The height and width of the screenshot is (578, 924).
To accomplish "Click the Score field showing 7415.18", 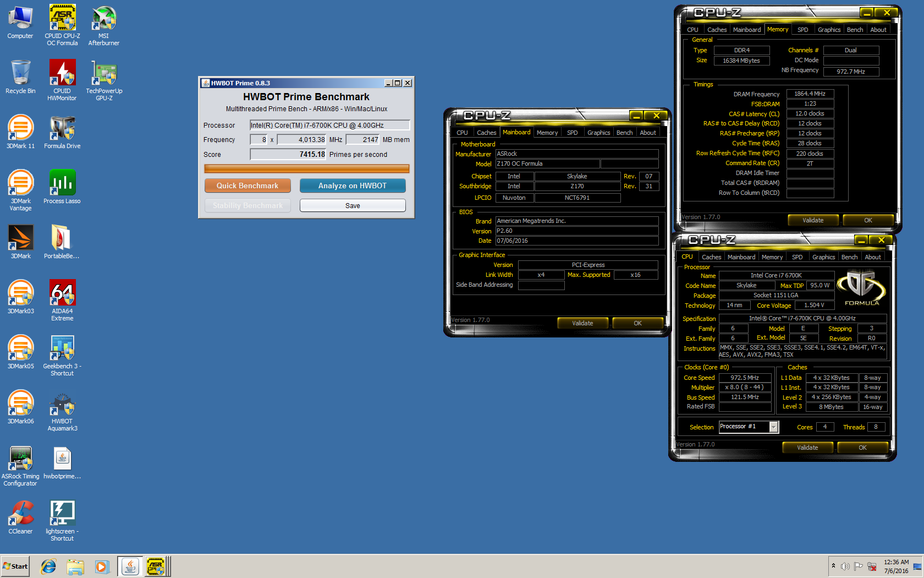I will [288, 154].
